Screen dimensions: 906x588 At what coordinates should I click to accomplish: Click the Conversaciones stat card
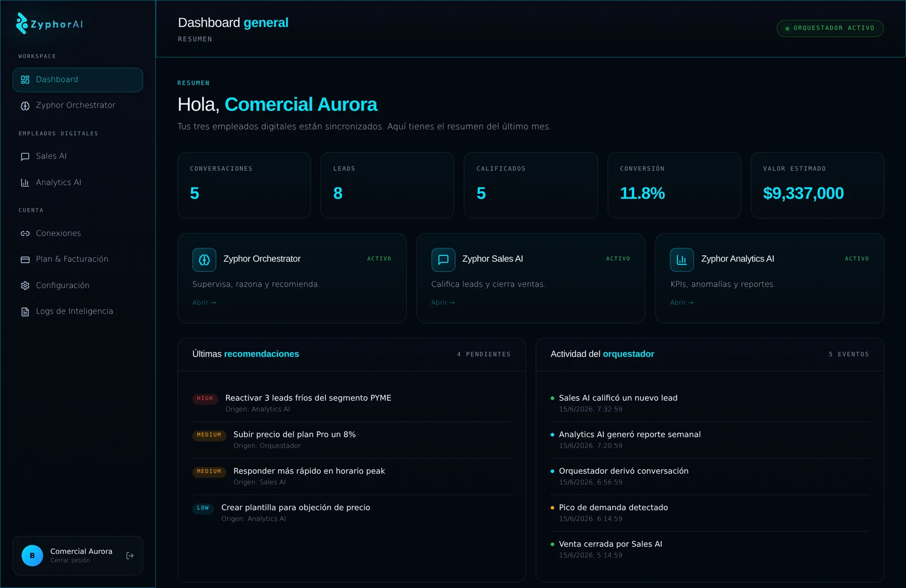tap(244, 185)
